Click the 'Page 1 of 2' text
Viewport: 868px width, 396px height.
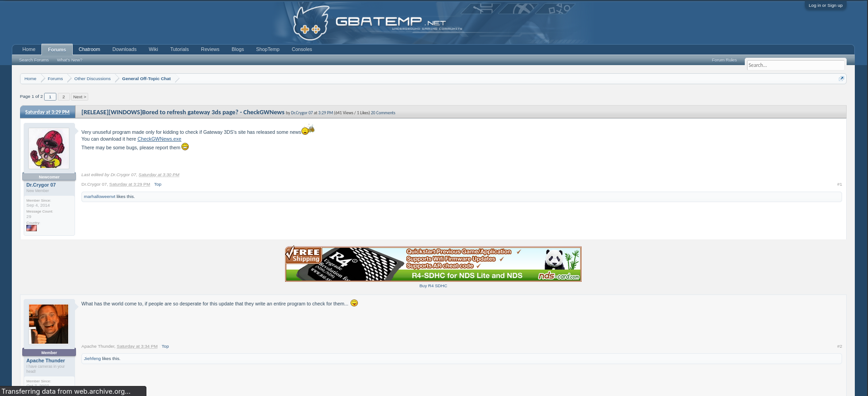[31, 96]
